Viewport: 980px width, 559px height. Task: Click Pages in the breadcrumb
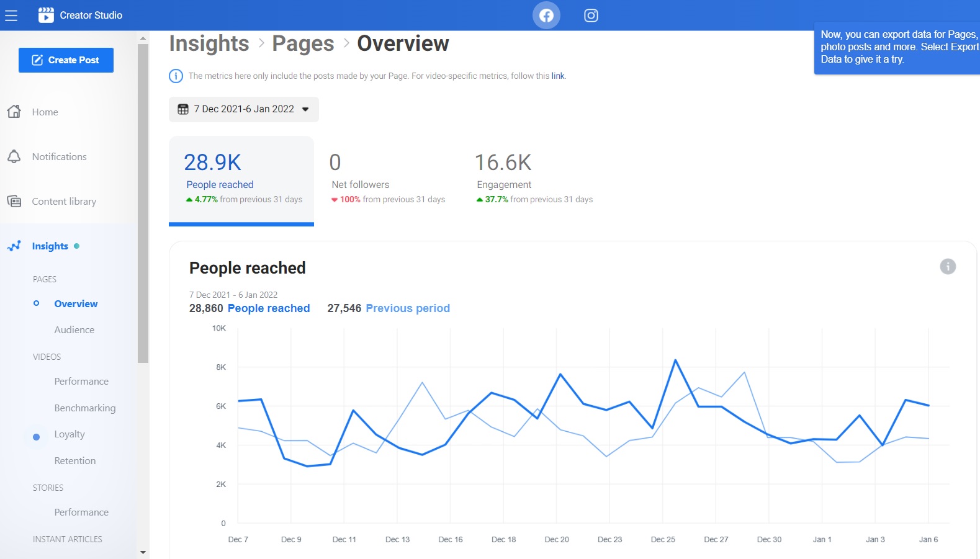[303, 43]
